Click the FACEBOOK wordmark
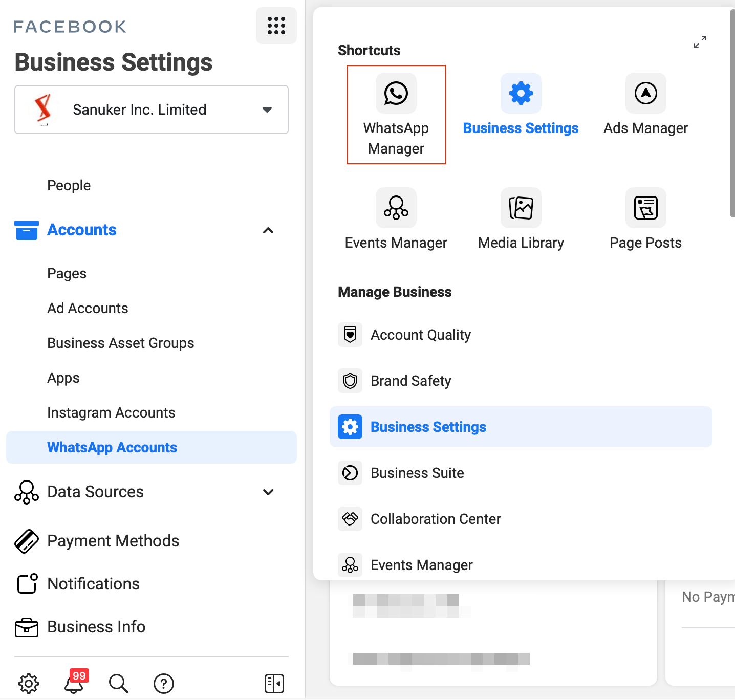 [x=70, y=27]
